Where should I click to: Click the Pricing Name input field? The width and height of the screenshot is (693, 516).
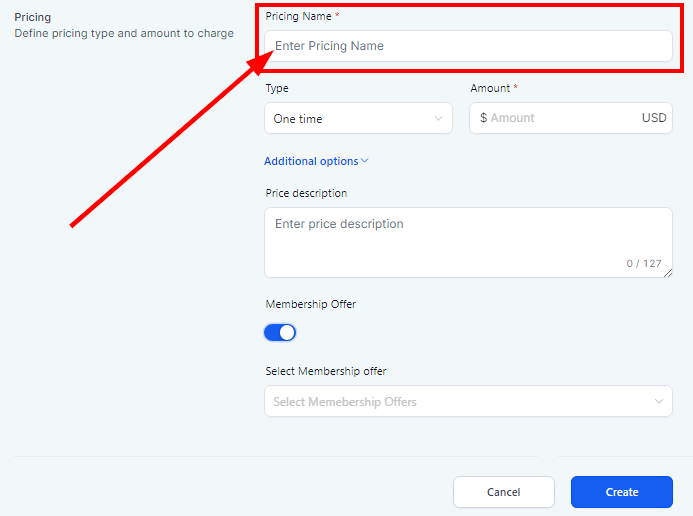tap(468, 46)
